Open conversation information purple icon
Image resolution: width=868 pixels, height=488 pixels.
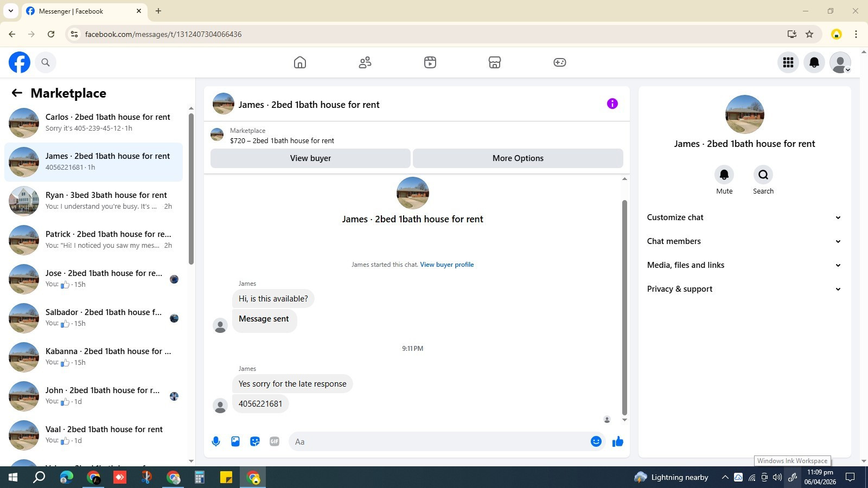click(x=612, y=104)
